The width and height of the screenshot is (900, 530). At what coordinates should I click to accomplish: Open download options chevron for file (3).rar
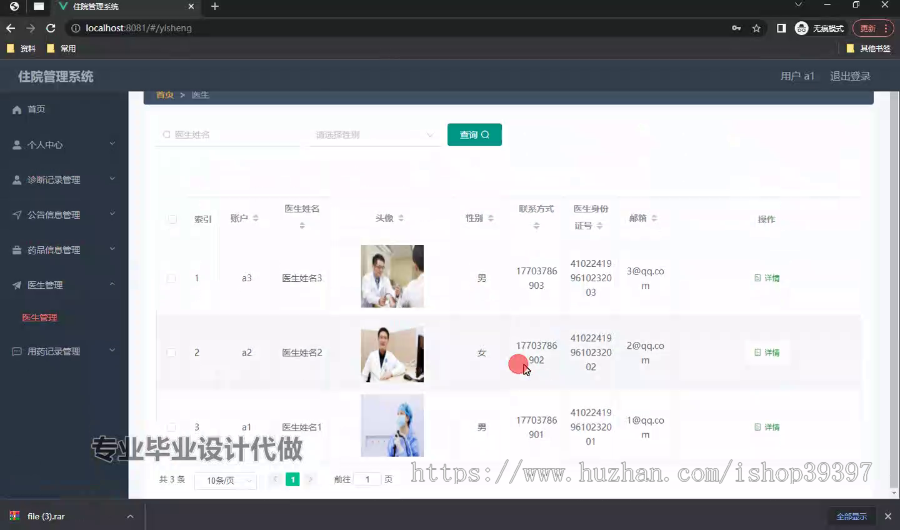[130, 516]
